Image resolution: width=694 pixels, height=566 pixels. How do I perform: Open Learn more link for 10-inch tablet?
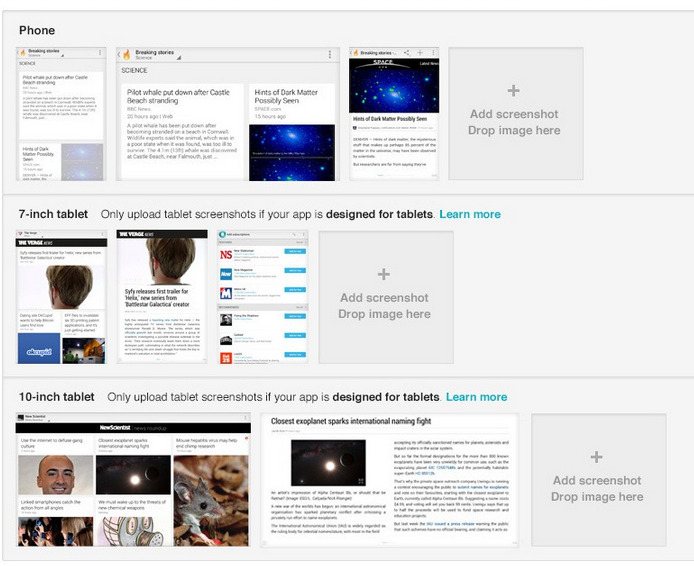click(x=476, y=397)
